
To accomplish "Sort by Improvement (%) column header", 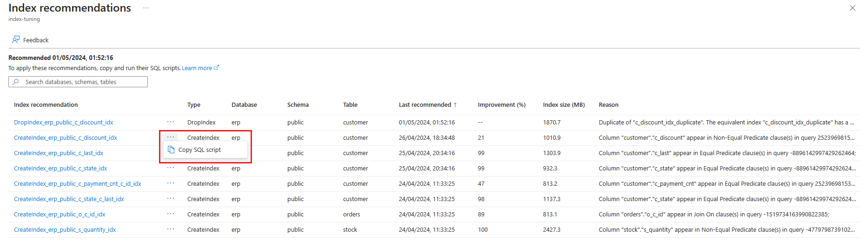I will click(502, 105).
